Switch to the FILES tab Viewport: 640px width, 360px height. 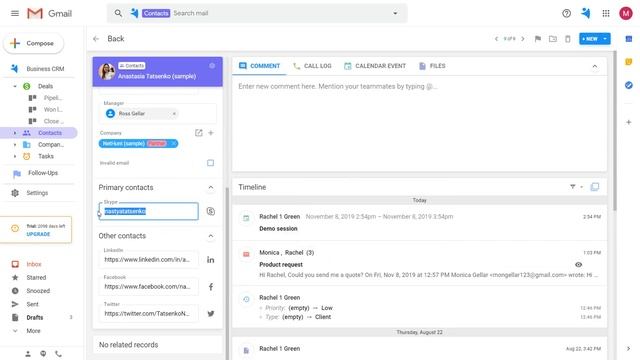click(432, 66)
